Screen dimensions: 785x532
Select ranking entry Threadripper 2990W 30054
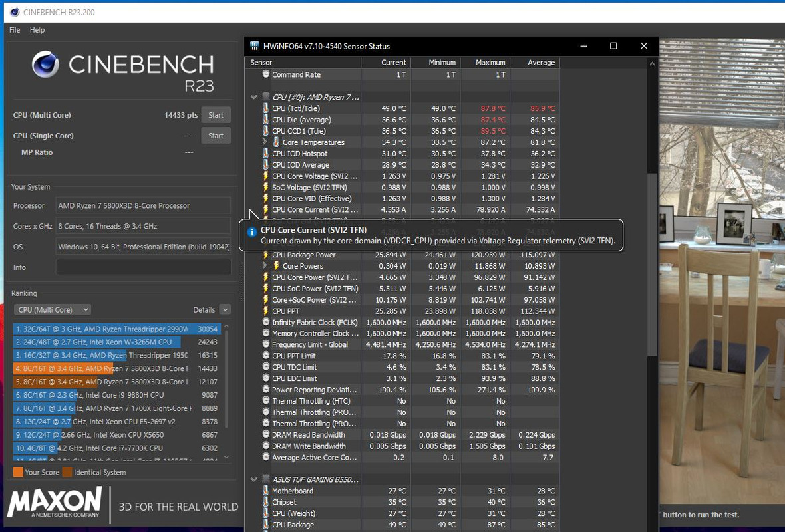point(116,329)
